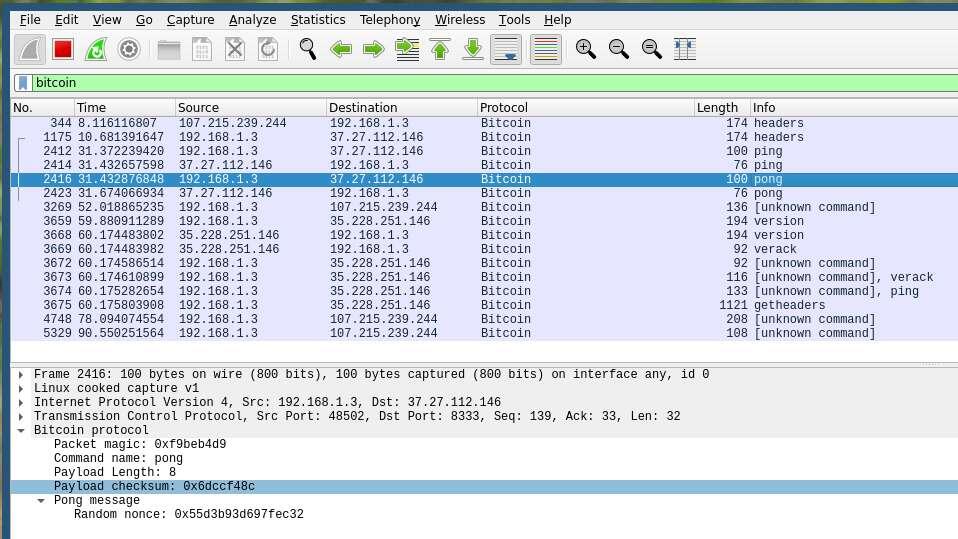Open the Analyze menu

(x=252, y=20)
